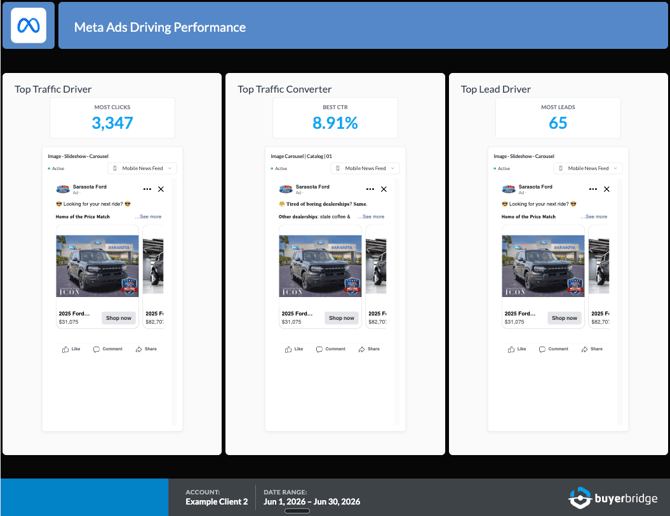
Task: Open the Mobile News Feed dropdown in Top Traffic Converter
Action: pos(365,168)
